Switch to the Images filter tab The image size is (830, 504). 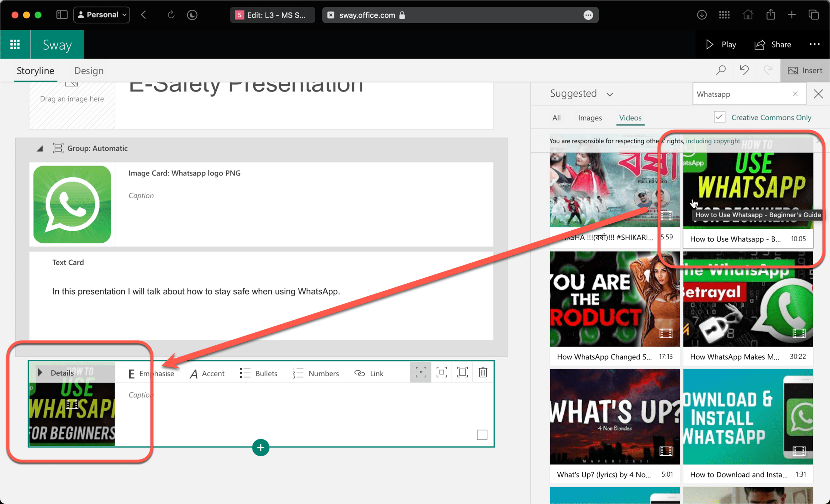(x=590, y=118)
